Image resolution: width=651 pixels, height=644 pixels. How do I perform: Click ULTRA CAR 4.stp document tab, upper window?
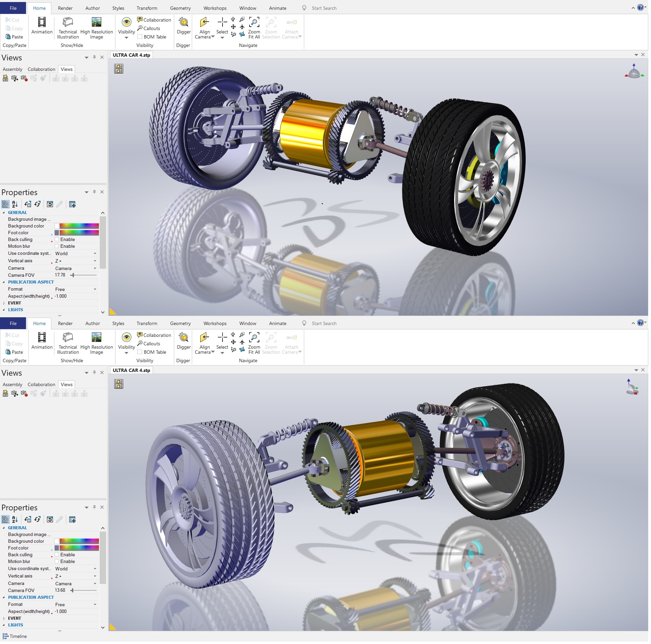click(x=132, y=55)
